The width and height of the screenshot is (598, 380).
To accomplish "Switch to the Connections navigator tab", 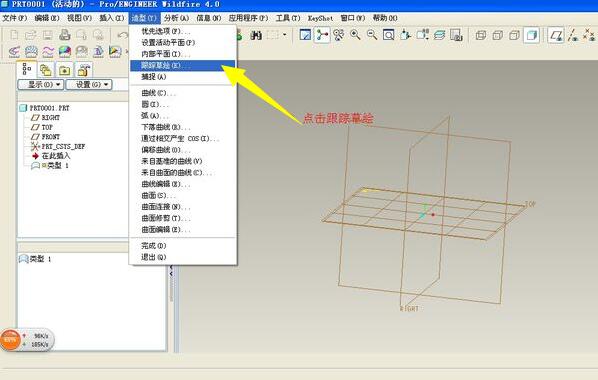I will click(x=84, y=70).
